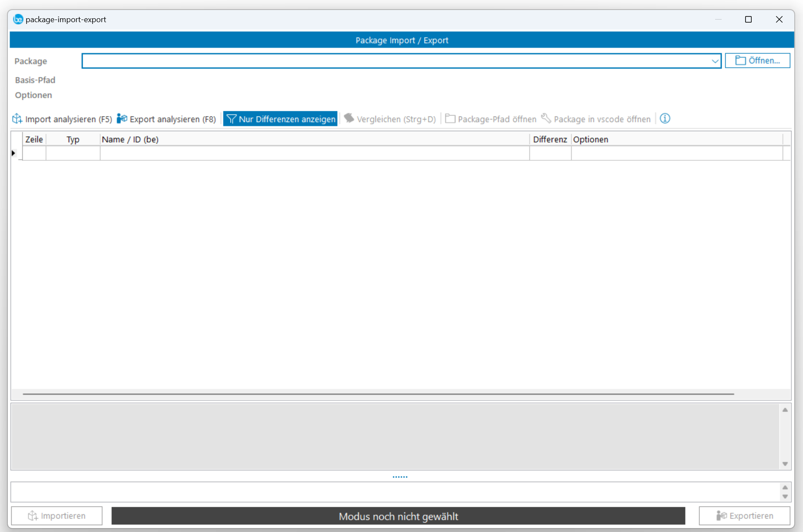
Task: Select the row indicator arrow in the grid
Action: [x=13, y=153]
